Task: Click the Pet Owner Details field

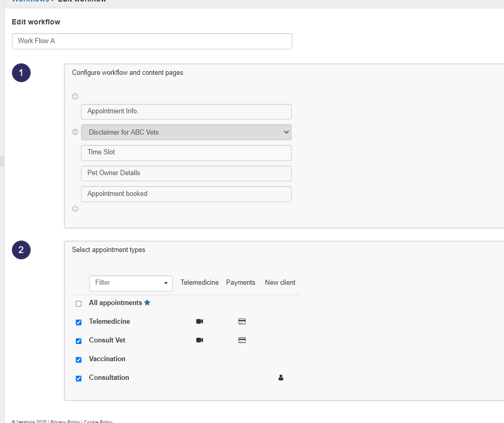Action: tap(186, 174)
